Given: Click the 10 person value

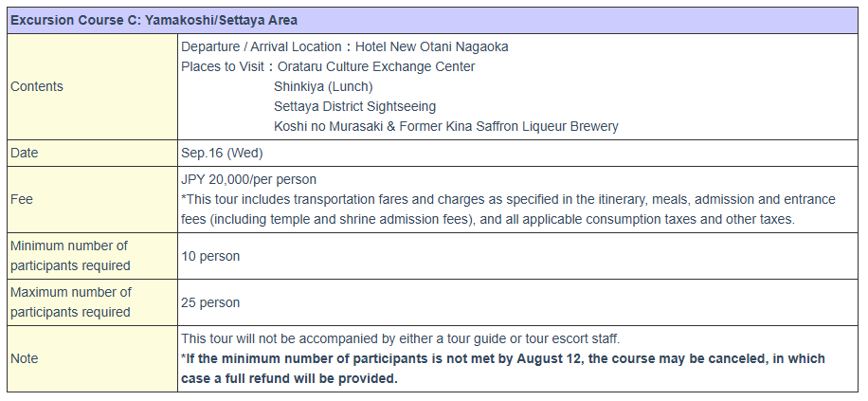Looking at the screenshot, I should [210, 257].
